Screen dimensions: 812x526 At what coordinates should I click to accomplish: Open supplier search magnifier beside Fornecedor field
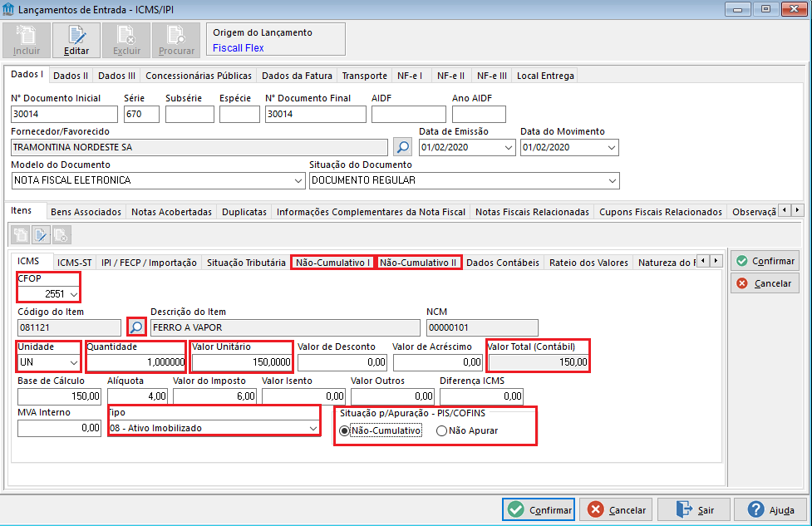tap(403, 147)
